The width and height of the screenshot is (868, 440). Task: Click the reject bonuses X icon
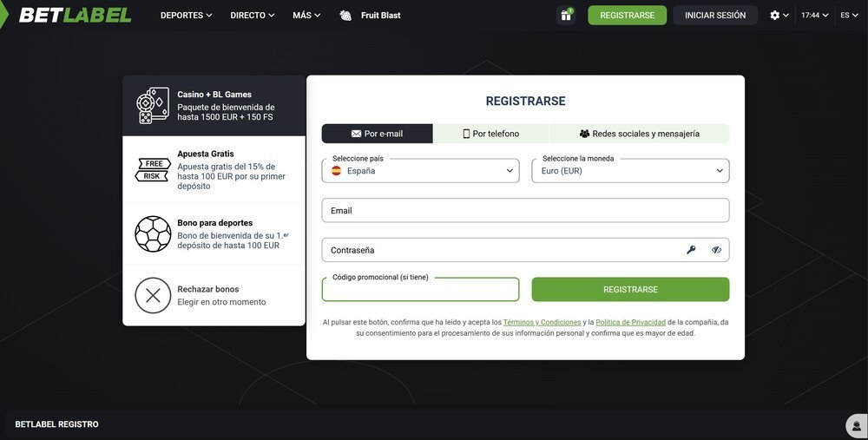point(153,296)
